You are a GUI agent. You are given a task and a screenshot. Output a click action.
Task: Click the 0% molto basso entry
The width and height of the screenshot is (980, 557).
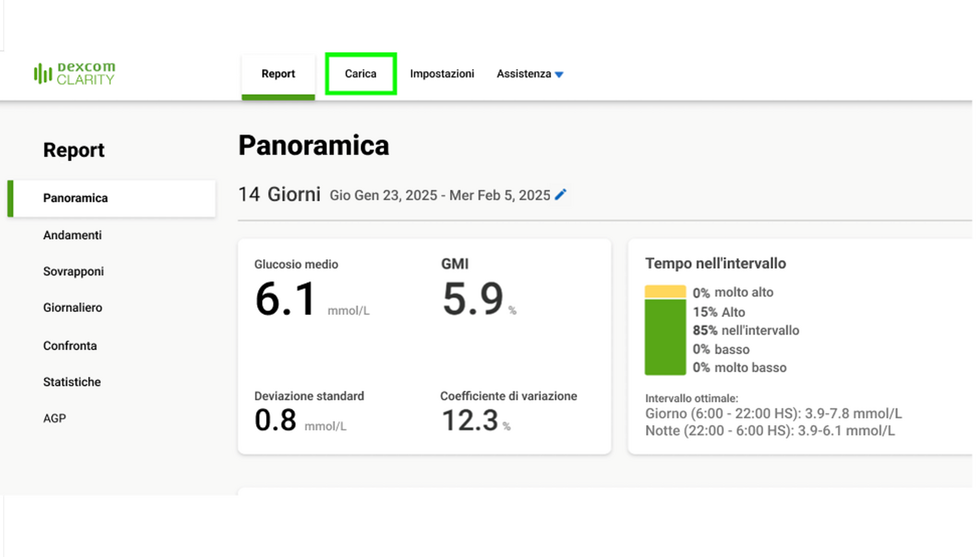tap(739, 368)
